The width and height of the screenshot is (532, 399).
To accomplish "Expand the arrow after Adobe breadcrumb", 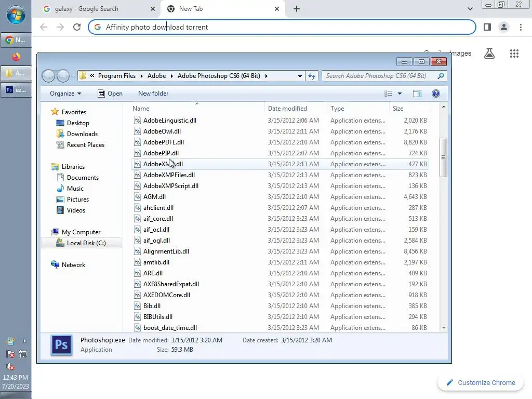I will (171, 76).
